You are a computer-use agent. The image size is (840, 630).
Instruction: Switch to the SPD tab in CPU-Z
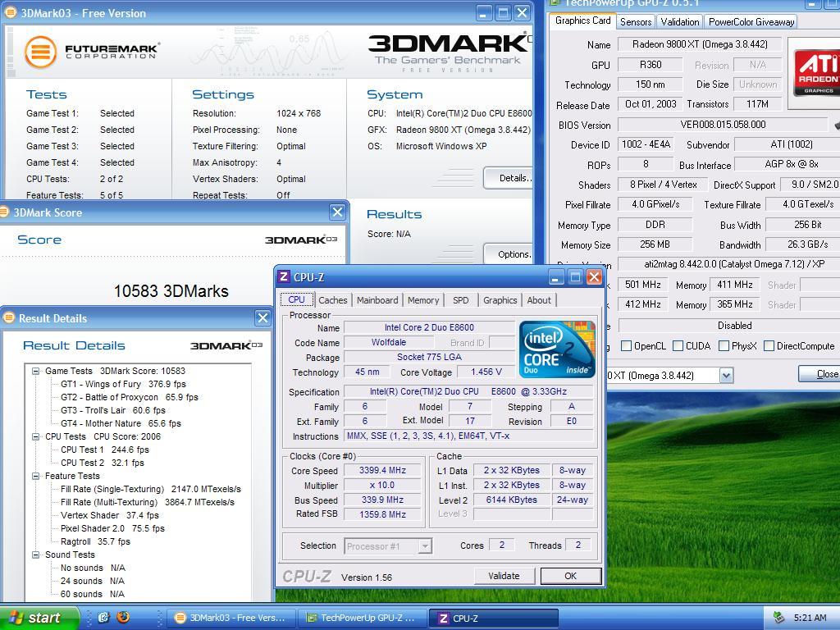461,300
